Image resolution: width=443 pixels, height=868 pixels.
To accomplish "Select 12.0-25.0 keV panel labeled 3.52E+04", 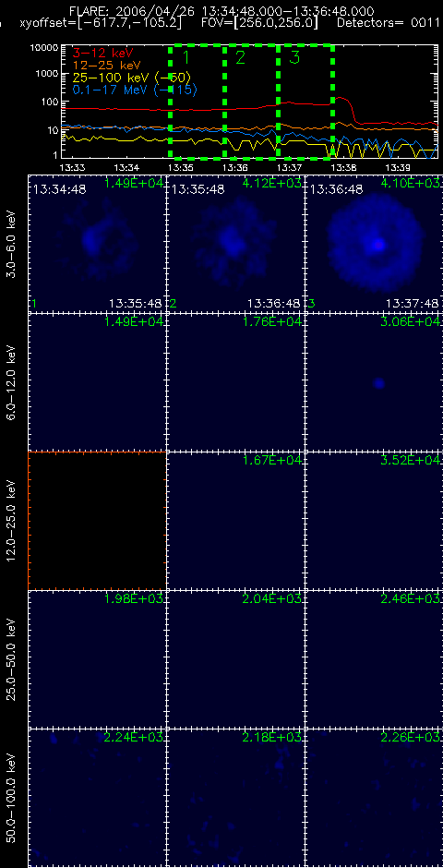I will click(x=374, y=521).
